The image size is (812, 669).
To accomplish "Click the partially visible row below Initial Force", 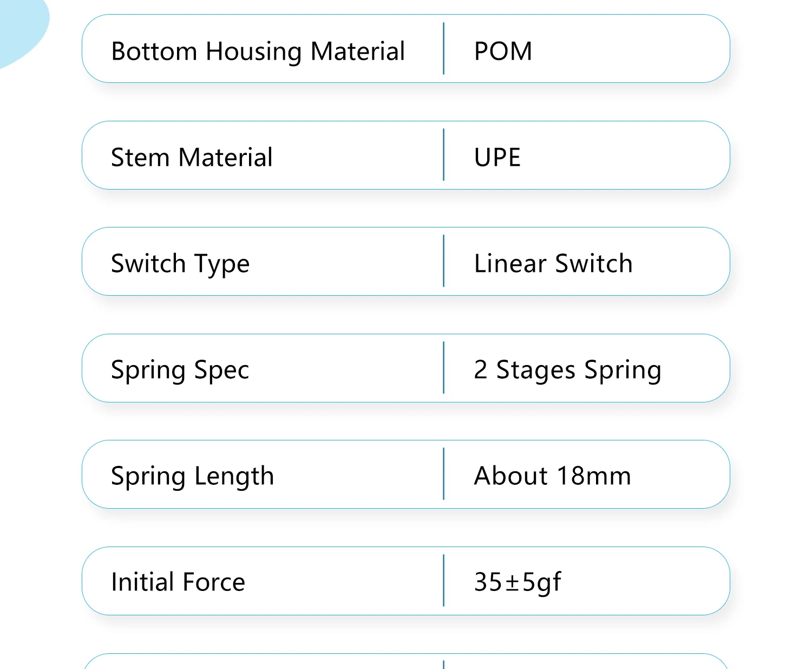I will point(406,662).
